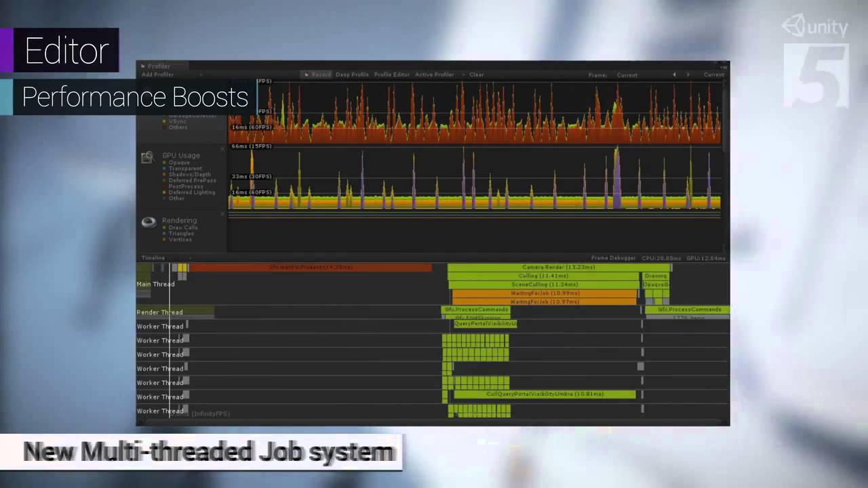The height and width of the screenshot is (488, 868).
Task: Click the 33ms (30FPS) GPU chart label
Action: point(252,177)
